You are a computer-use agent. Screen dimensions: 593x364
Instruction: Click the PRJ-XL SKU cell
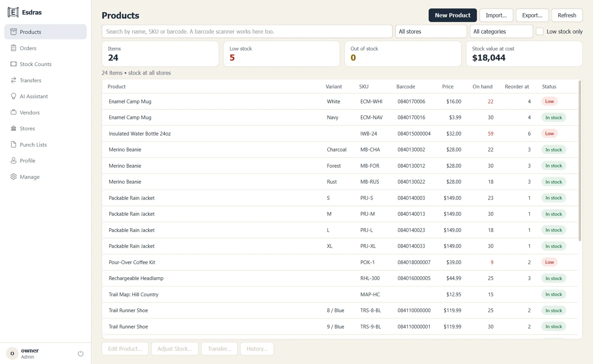(368, 246)
